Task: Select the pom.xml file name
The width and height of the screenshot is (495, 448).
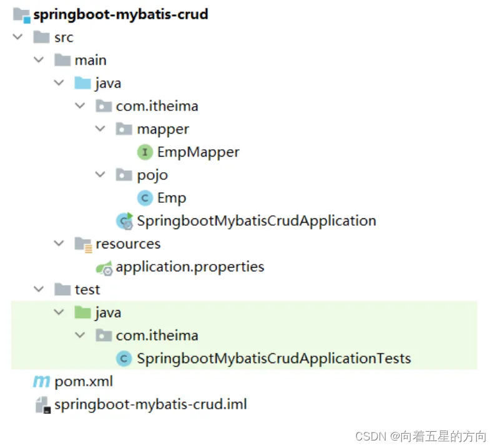Action: tap(84, 382)
